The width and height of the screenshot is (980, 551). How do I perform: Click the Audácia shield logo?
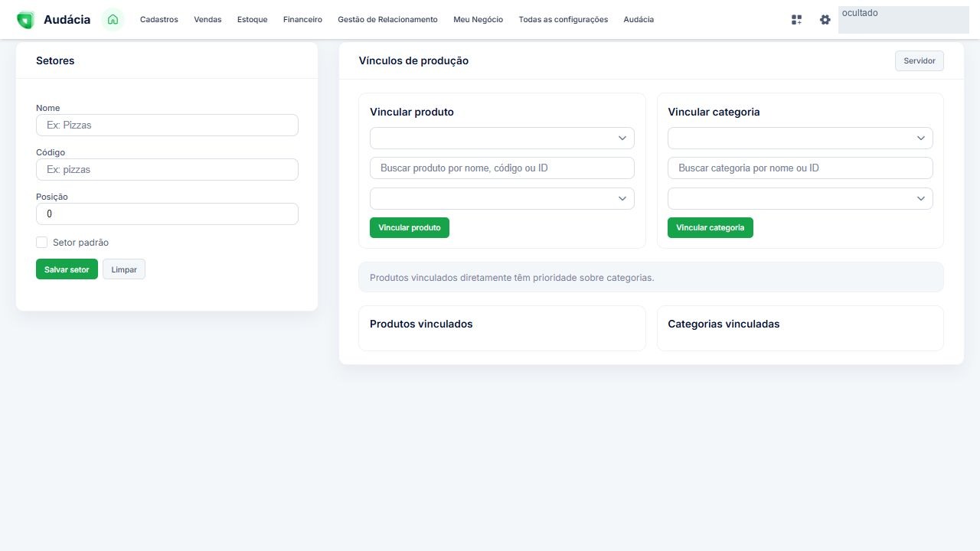click(x=25, y=20)
